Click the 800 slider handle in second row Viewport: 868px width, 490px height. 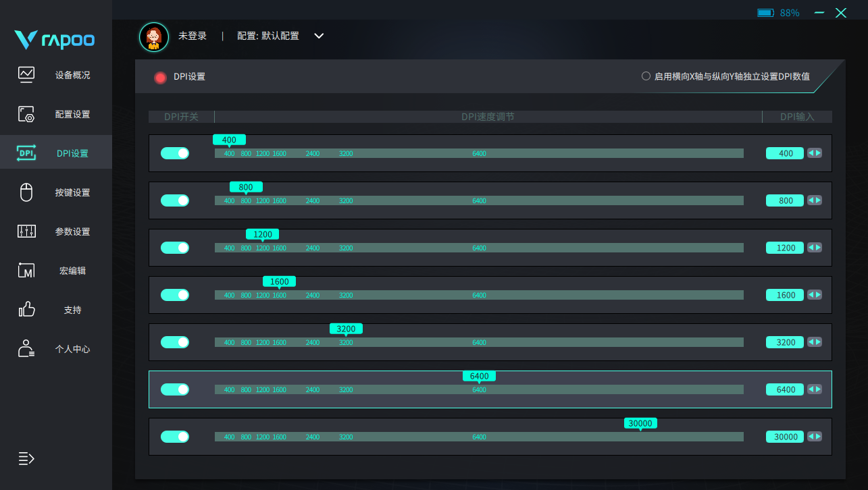pyautogui.click(x=246, y=188)
